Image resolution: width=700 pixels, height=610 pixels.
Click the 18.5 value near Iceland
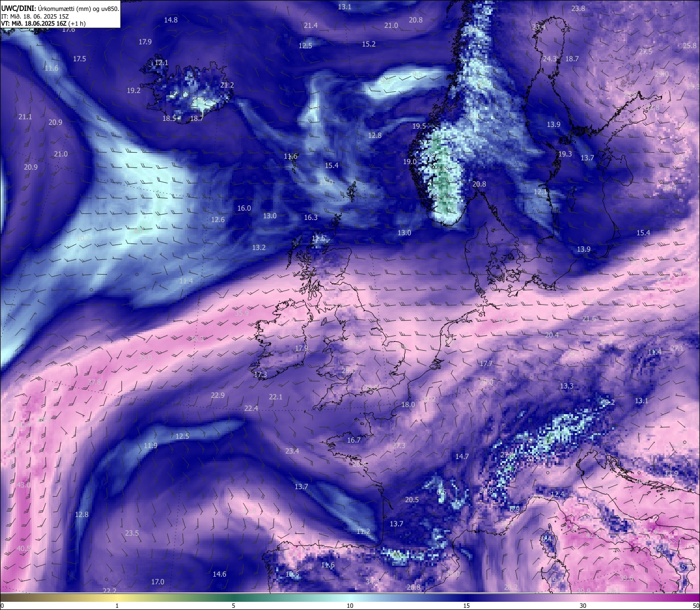pyautogui.click(x=170, y=119)
